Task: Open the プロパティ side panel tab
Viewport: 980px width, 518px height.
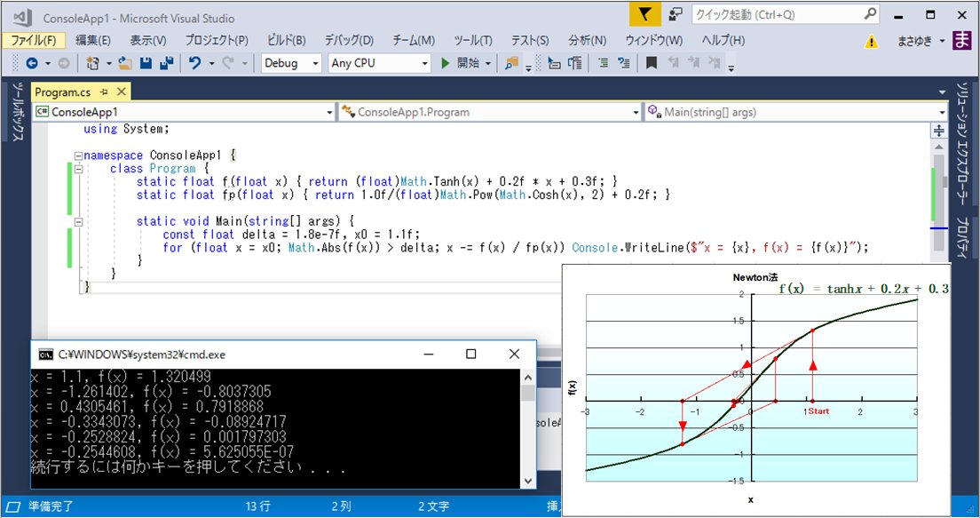Action: [962, 239]
